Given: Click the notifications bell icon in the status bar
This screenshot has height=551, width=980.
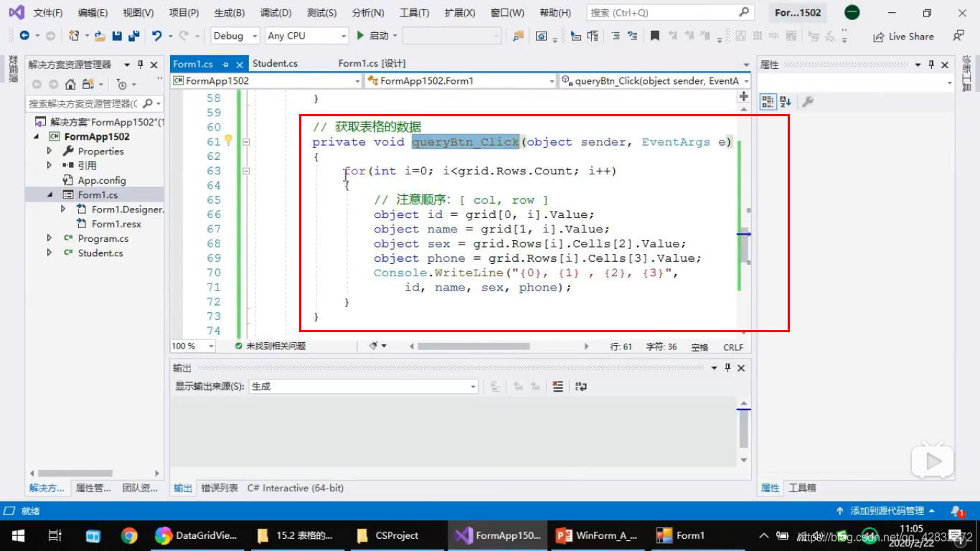Looking at the screenshot, I should point(957,511).
